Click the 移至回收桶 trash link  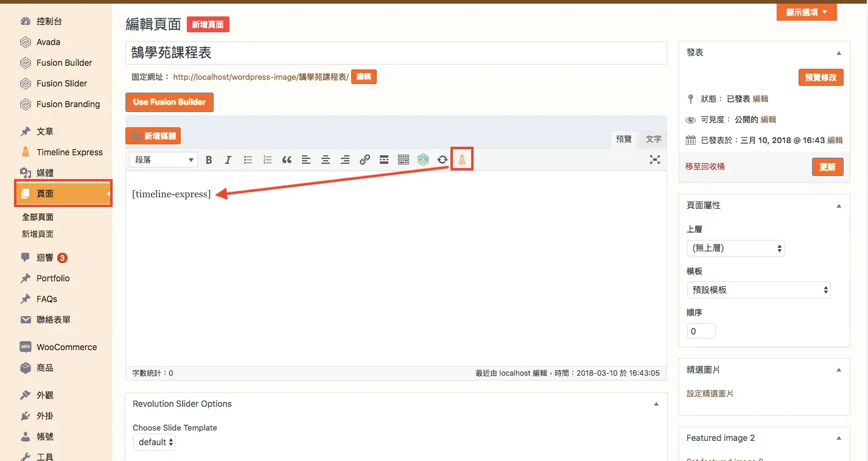pos(705,166)
